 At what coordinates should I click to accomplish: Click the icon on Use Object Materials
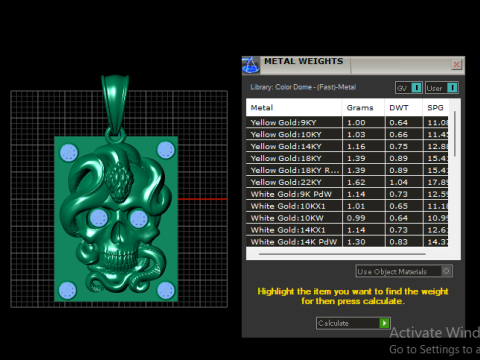446,271
